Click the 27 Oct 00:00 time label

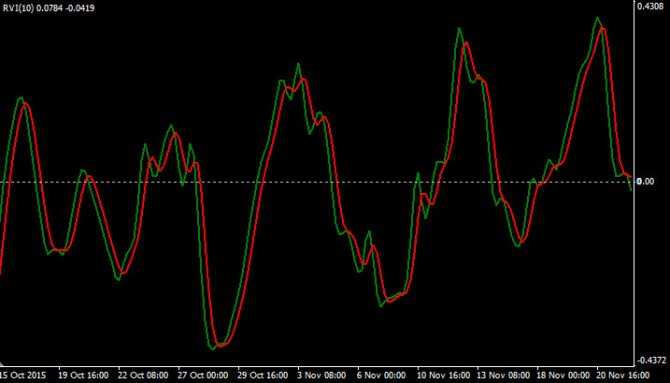pos(203,375)
